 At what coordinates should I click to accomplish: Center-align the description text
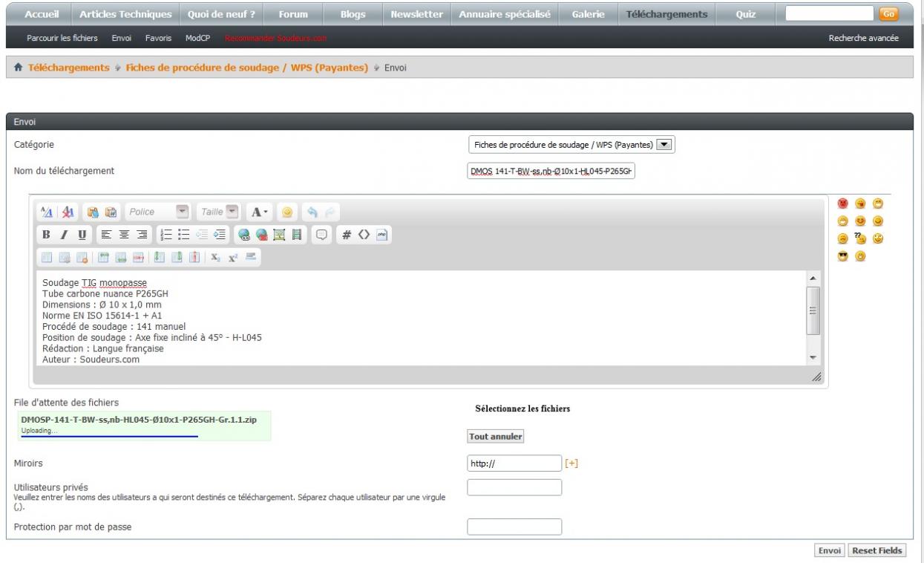124,235
